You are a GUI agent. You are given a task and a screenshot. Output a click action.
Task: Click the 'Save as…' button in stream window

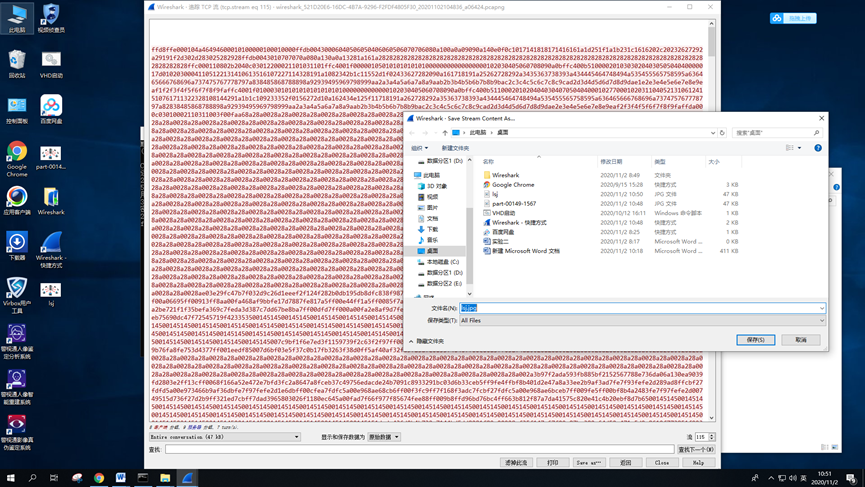pos(589,463)
